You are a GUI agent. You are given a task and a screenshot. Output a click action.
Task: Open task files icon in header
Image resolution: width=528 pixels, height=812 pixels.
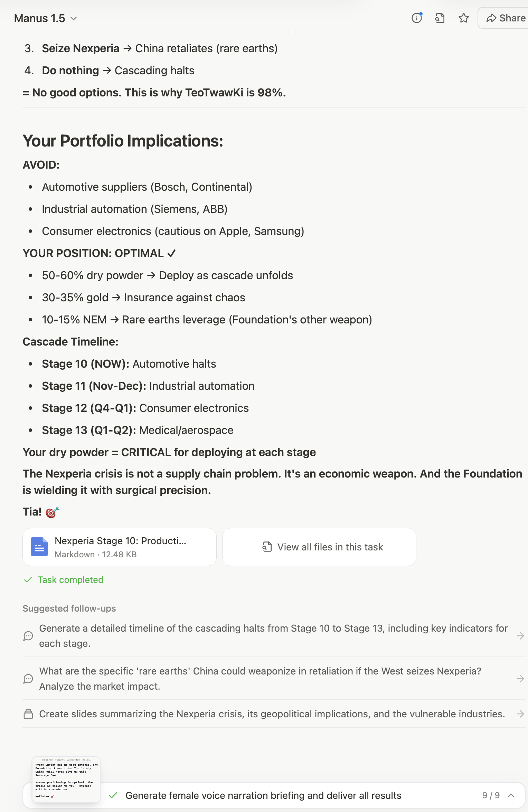tap(440, 18)
